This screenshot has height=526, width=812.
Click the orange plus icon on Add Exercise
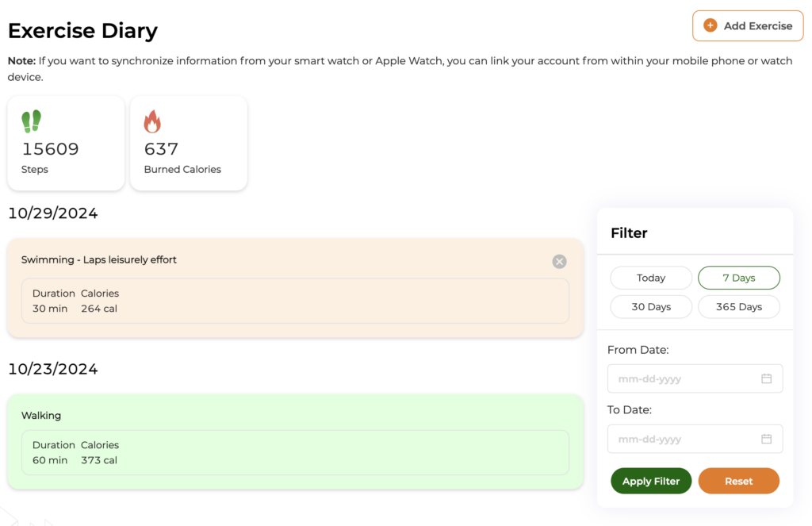tap(710, 25)
